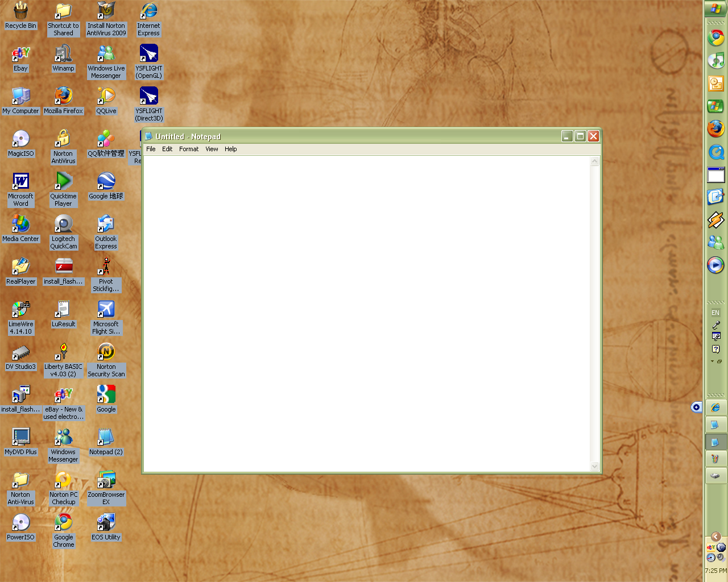Open the View menu in Notepad
This screenshot has height=582, width=728.
(212, 148)
